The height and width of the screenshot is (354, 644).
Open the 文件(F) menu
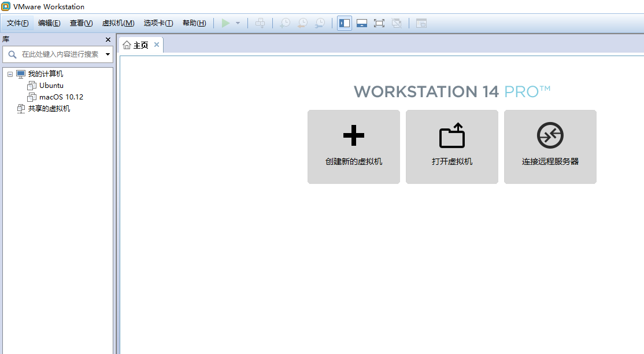click(x=18, y=23)
